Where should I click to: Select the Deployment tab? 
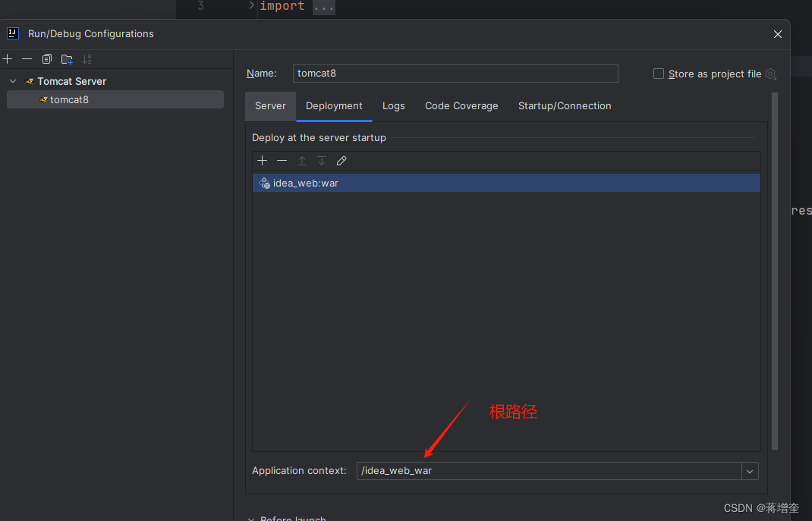tap(334, 106)
